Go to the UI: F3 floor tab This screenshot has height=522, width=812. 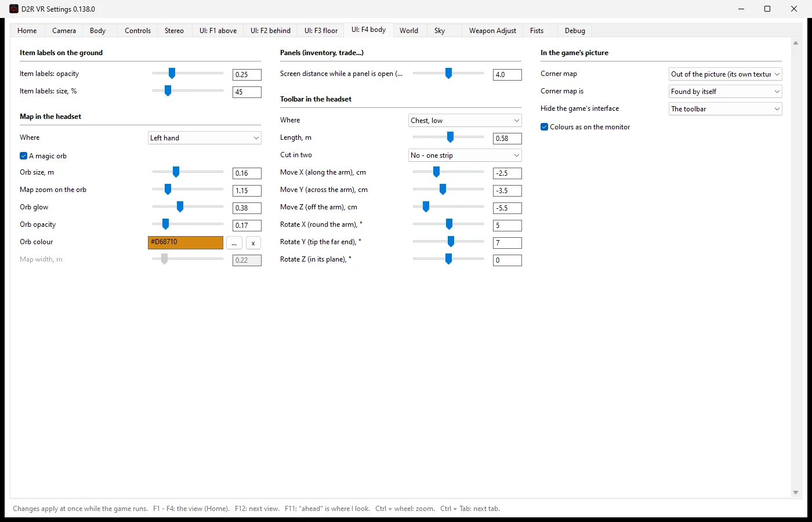321,31
